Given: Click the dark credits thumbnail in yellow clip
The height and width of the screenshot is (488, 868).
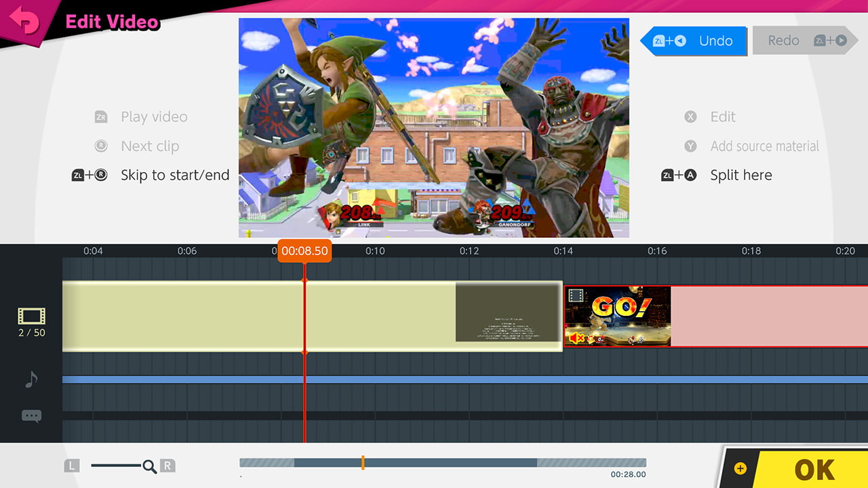Looking at the screenshot, I should [507, 312].
